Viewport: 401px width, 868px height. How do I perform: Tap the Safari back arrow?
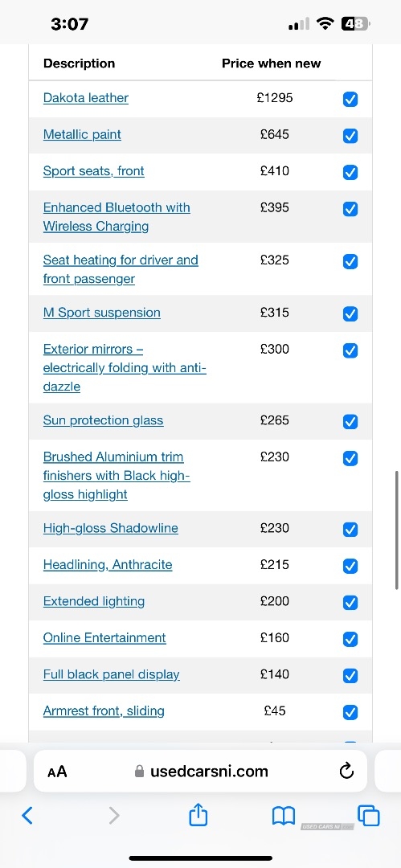click(x=27, y=815)
